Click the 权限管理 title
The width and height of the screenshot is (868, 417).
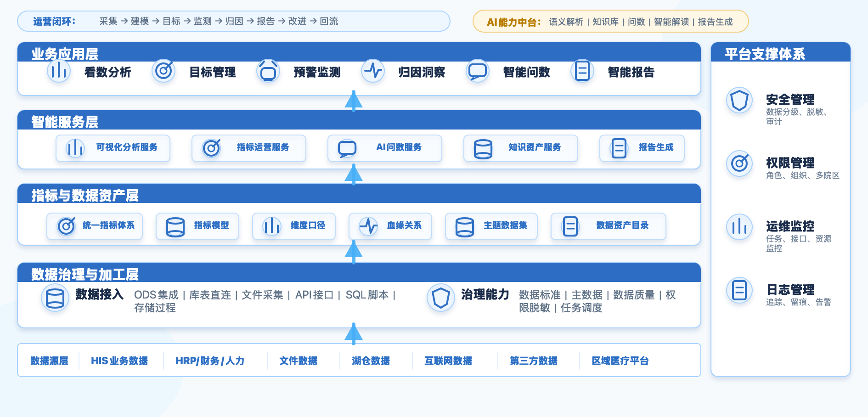click(790, 163)
